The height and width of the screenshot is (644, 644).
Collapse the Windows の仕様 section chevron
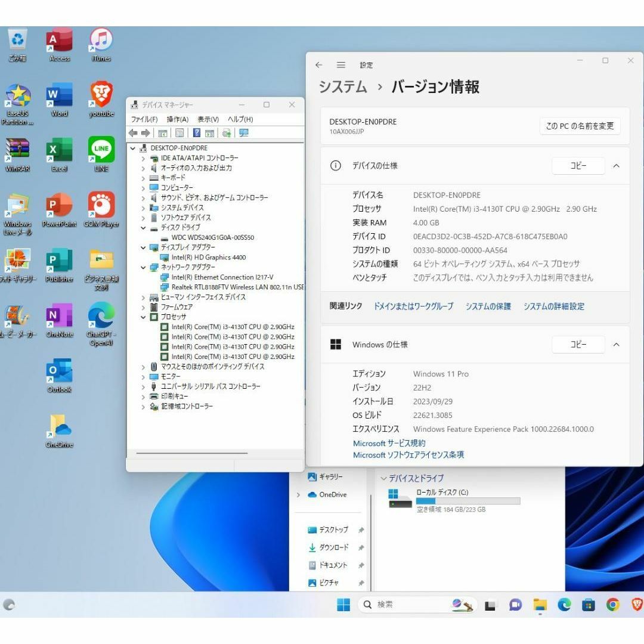(x=616, y=345)
